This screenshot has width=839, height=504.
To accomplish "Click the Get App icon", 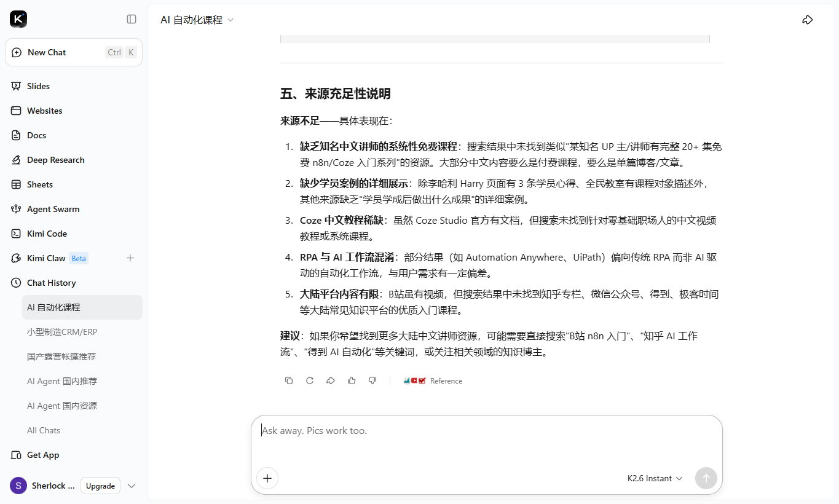I will [16, 455].
